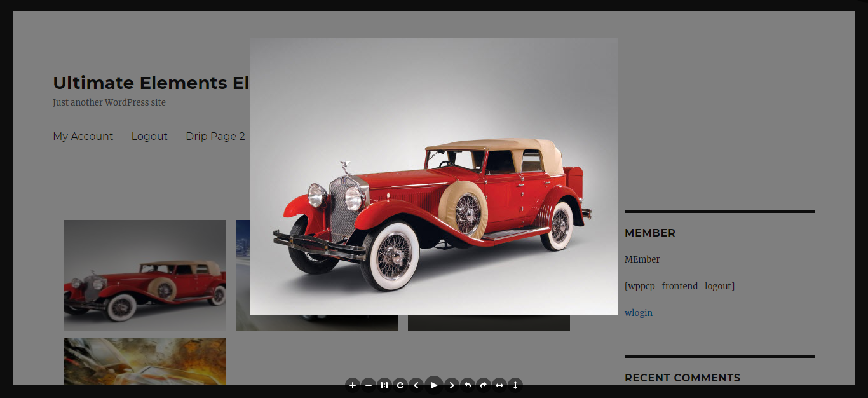Open the My Account menu item
This screenshot has height=398, width=868.
click(83, 136)
